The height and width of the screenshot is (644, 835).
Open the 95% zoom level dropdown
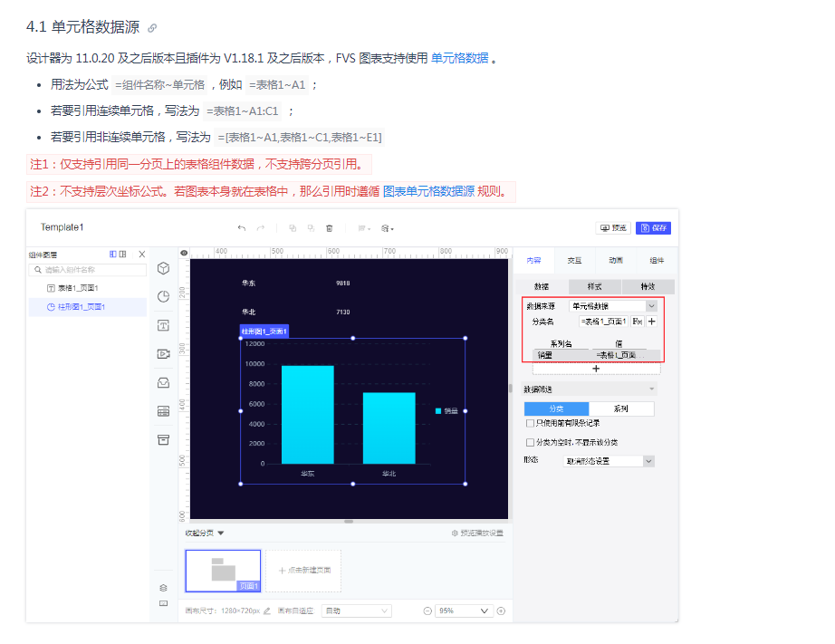tap(464, 611)
